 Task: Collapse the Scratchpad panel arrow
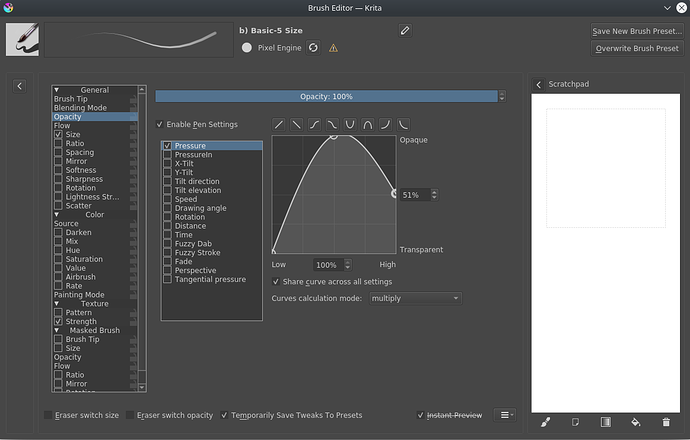click(539, 85)
